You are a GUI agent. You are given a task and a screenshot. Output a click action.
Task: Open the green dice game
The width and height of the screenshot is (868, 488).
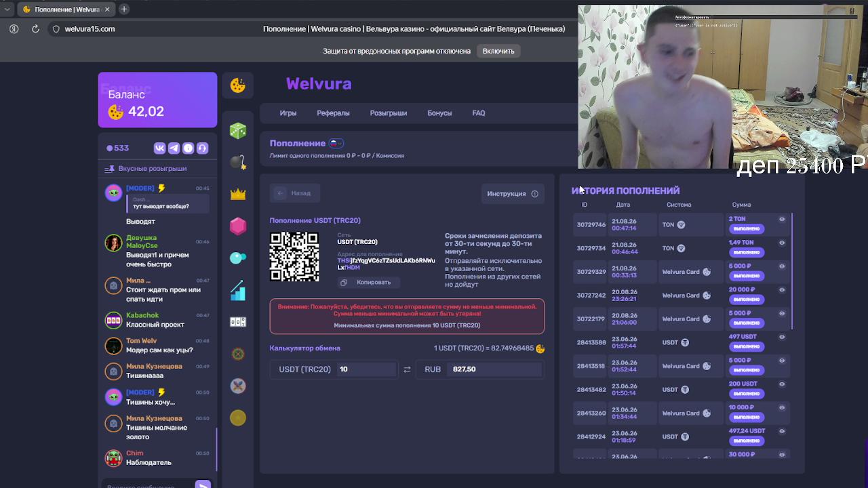[237, 131]
